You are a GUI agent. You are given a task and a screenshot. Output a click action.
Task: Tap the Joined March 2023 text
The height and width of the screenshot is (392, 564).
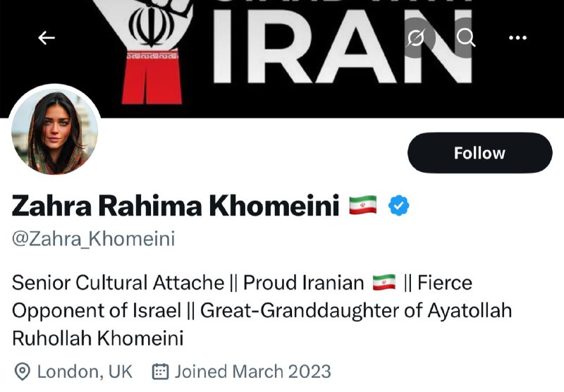(x=252, y=371)
